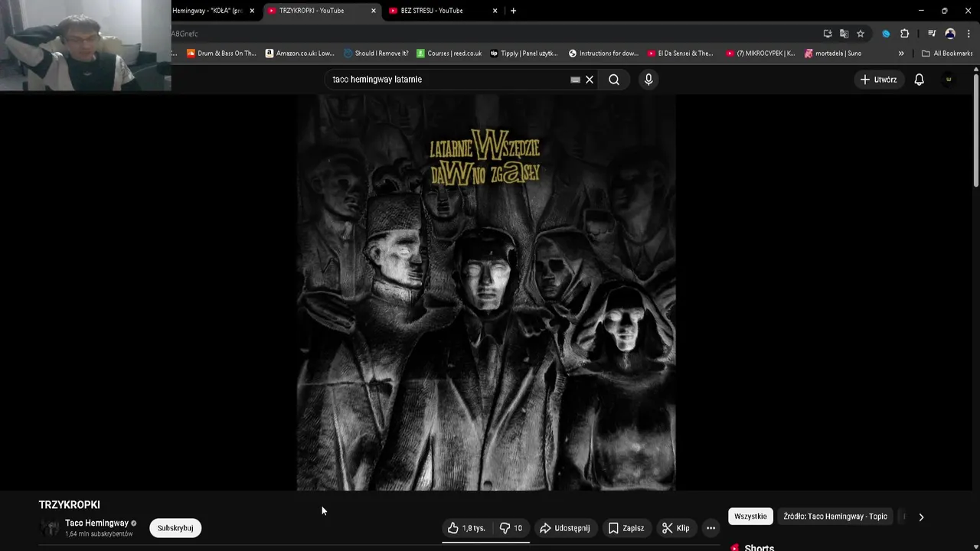Subscribe using the Subskrybuj button
The image size is (980, 551).
(x=175, y=528)
